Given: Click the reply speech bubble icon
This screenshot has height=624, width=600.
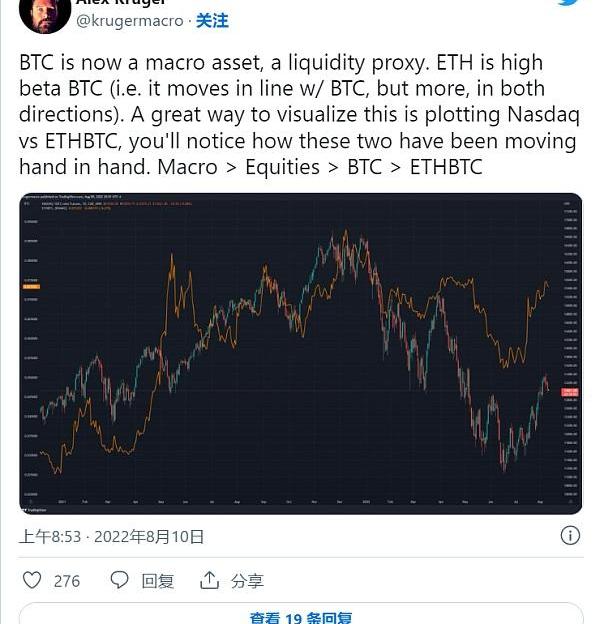Looking at the screenshot, I should pyautogui.click(x=119, y=580).
